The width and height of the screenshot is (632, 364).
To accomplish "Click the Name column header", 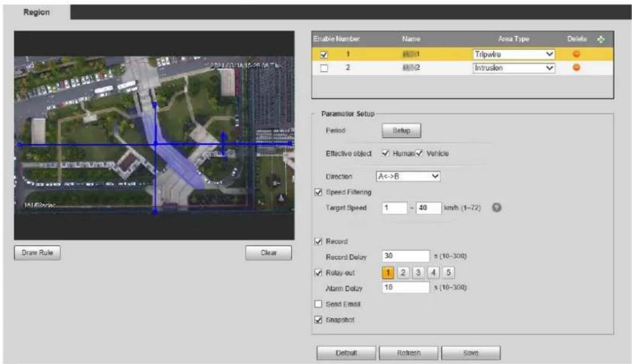I will pos(411,38).
